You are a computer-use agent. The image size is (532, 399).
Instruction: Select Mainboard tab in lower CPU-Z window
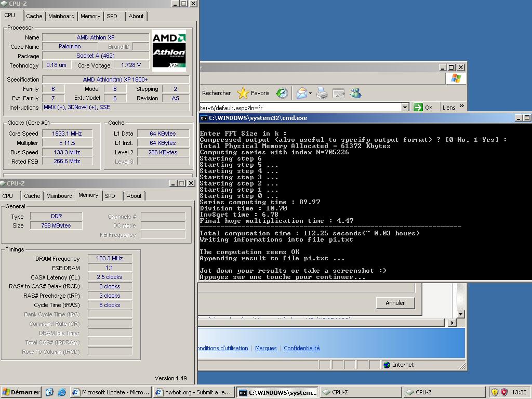pos(59,196)
